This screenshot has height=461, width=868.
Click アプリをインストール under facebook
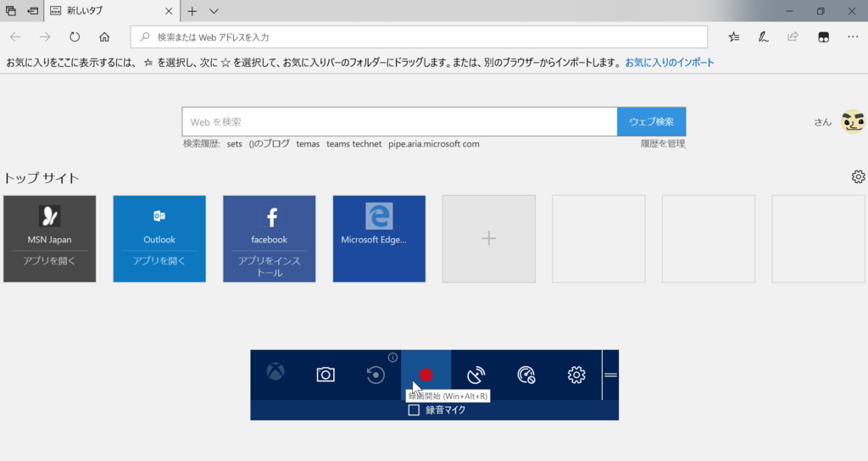click(269, 267)
